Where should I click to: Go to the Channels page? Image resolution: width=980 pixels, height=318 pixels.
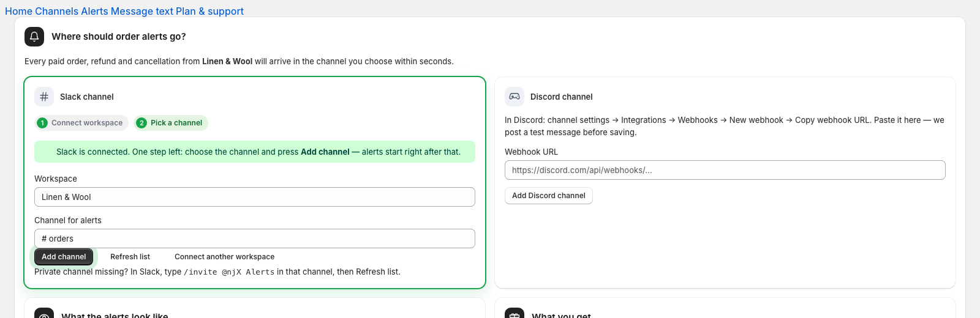click(57, 11)
